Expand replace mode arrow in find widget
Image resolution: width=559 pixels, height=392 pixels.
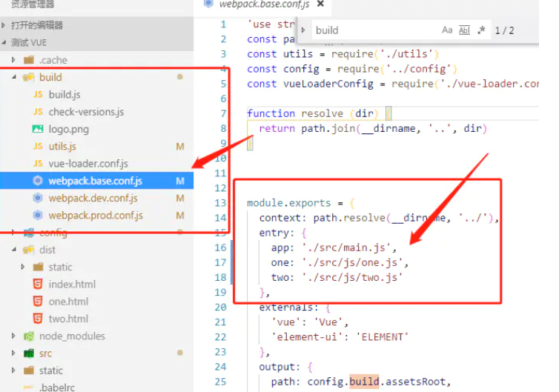pos(303,30)
